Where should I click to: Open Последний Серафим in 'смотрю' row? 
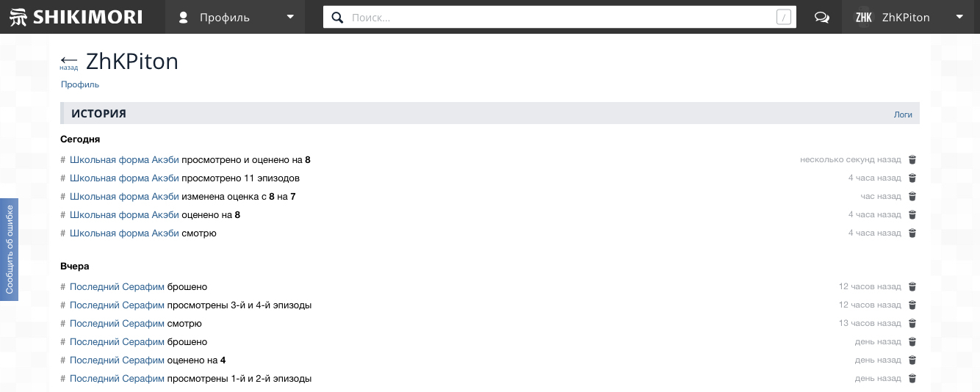coord(117,323)
